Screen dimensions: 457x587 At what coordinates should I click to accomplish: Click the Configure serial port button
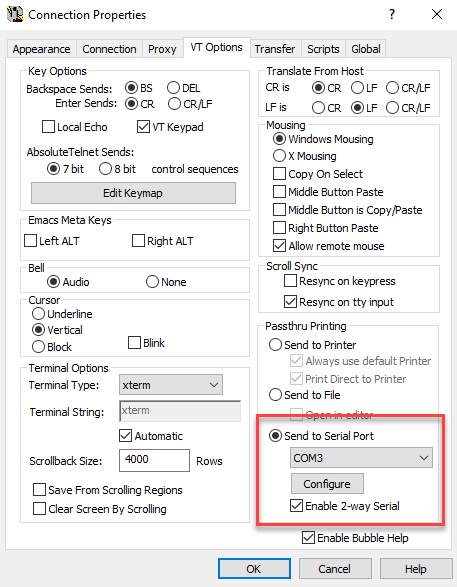327,484
